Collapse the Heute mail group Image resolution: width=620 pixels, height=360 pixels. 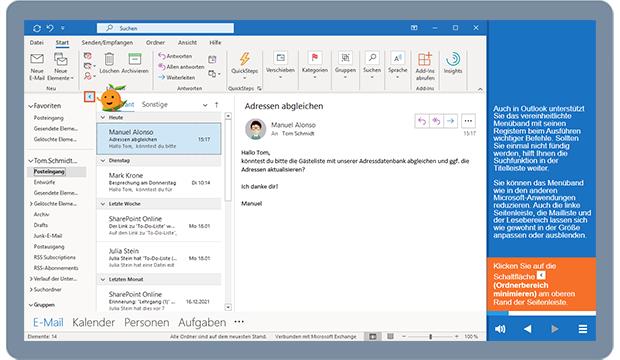click(103, 117)
